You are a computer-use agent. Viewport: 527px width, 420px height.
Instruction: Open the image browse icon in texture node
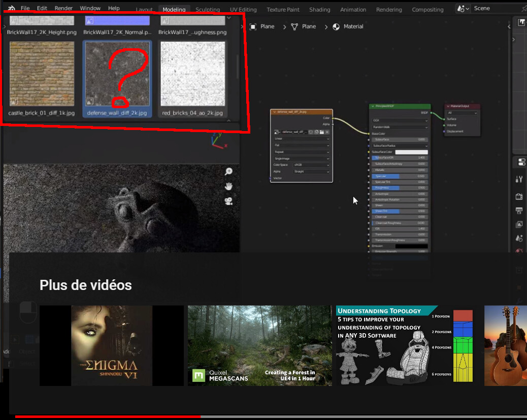(x=277, y=132)
